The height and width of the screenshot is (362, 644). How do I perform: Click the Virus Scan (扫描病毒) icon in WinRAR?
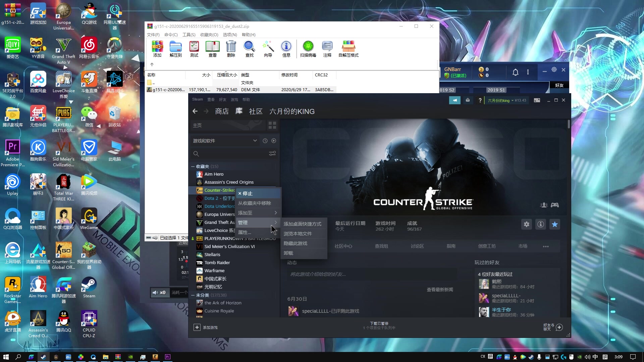click(x=308, y=49)
